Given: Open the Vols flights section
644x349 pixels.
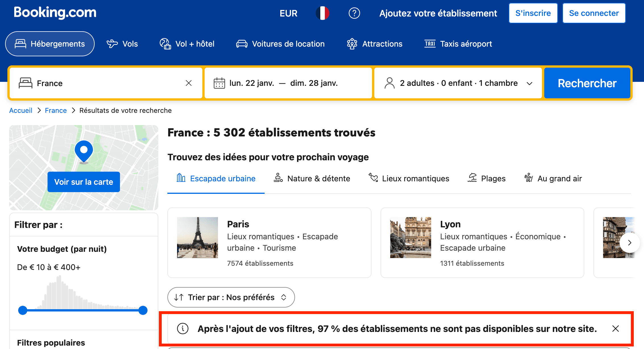Looking at the screenshot, I should [122, 44].
